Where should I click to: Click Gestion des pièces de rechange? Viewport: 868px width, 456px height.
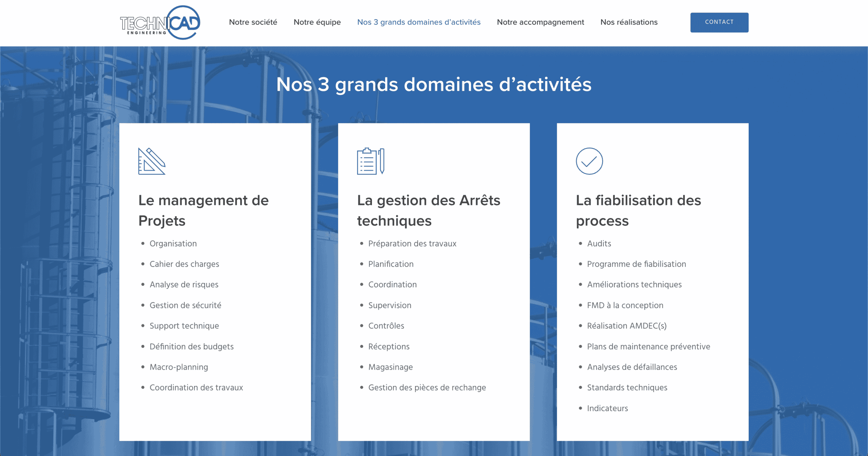[x=427, y=388]
